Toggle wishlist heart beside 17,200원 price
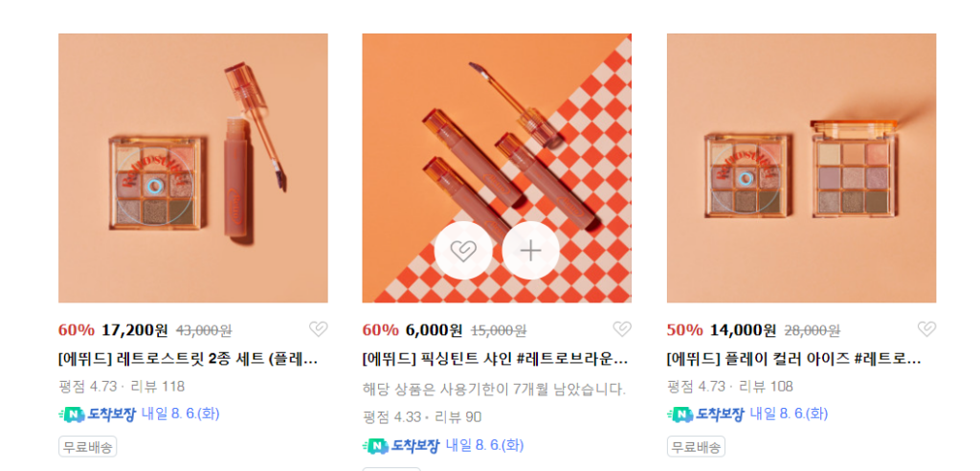Viewport: 980px width, 471px height. click(318, 329)
